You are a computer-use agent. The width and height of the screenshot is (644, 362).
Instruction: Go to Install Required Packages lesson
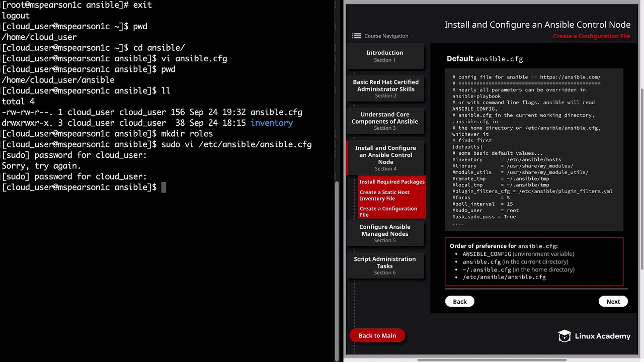(x=392, y=182)
